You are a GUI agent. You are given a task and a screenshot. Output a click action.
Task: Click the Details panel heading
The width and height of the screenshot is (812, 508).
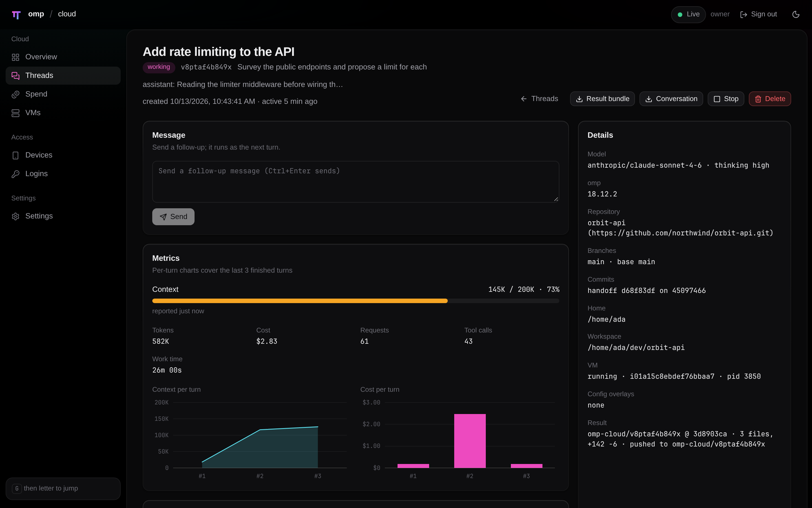pos(600,135)
